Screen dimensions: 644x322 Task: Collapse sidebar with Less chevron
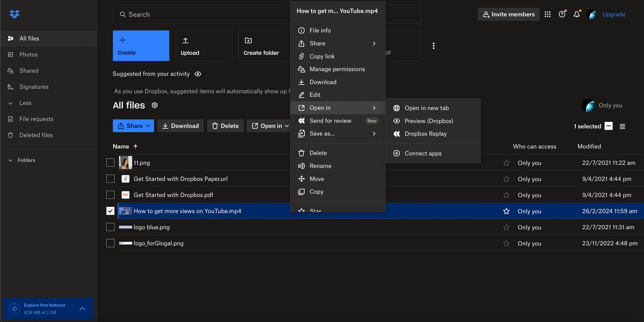pyautogui.click(x=10, y=103)
